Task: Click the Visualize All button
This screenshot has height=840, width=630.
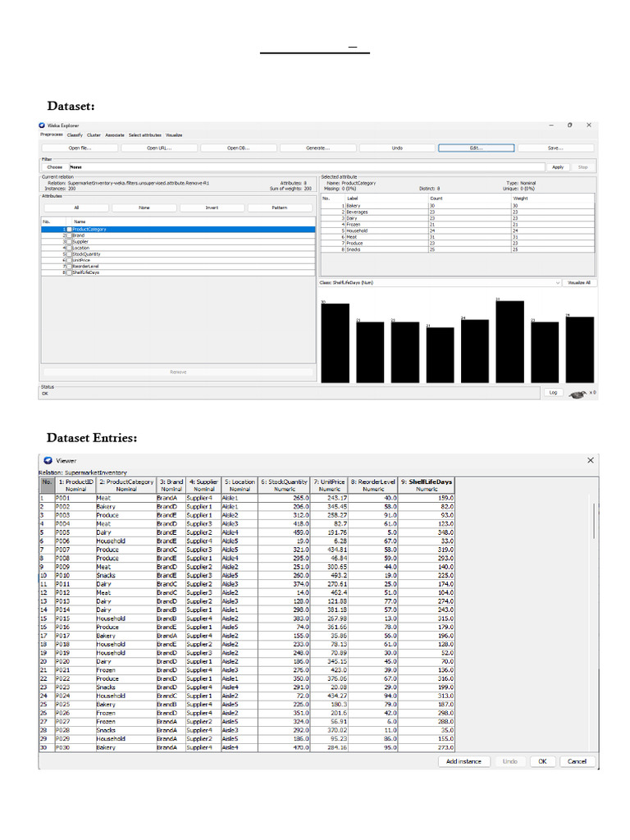Action: pos(578,282)
